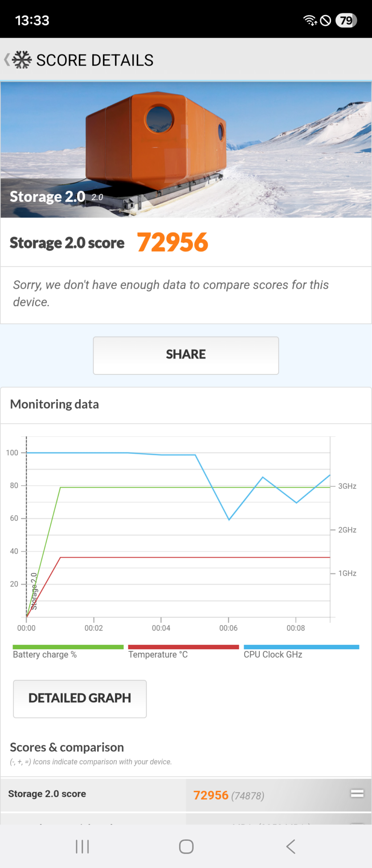The height and width of the screenshot is (868, 372).
Task: Tap equals comparison icon on Storage score row
Action: pyautogui.click(x=357, y=794)
